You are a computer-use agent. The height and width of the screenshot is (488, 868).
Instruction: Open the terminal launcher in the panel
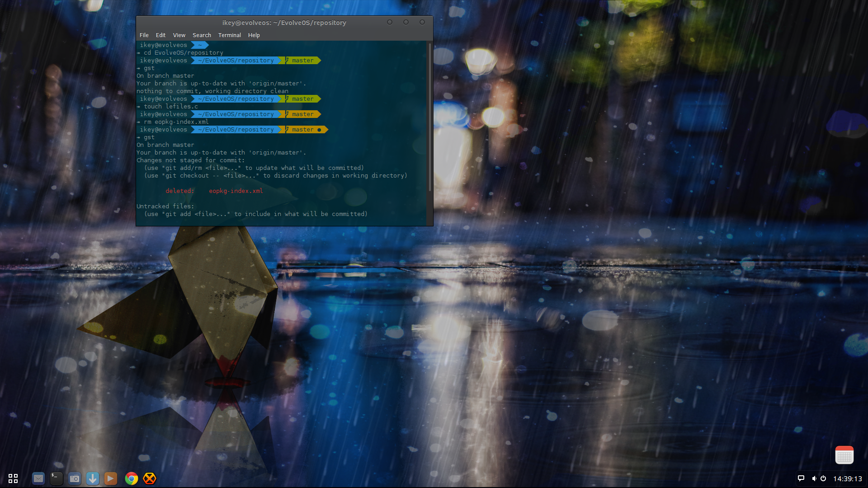[x=57, y=478]
